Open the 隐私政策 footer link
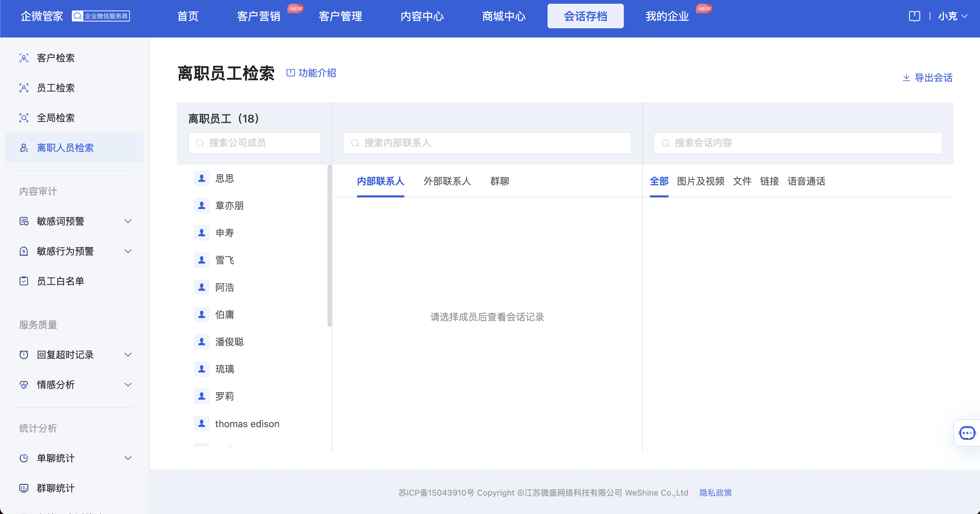 pos(716,493)
